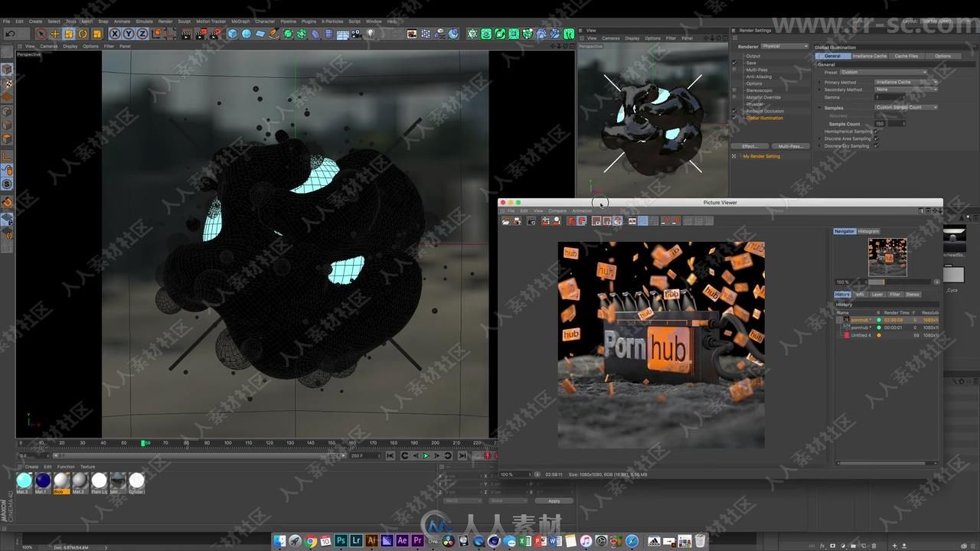Toggle the Global Illumination checkbox
Viewport: 980px width, 551px height.
pyautogui.click(x=734, y=118)
